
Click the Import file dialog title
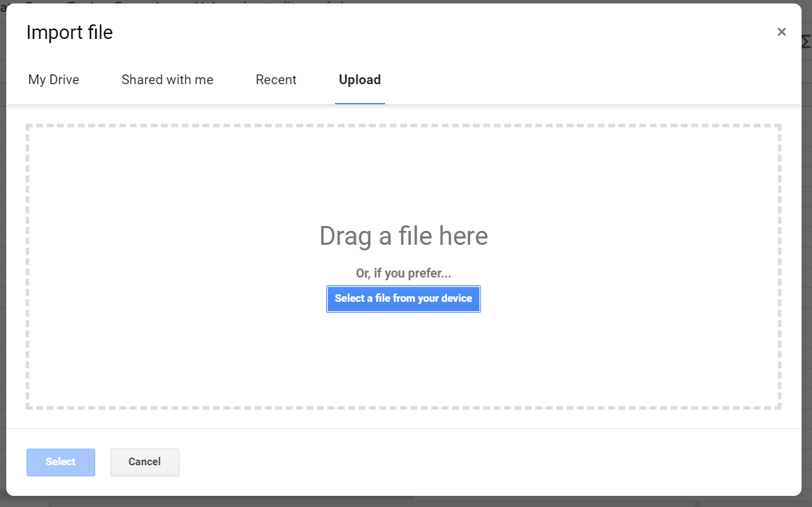[x=70, y=32]
